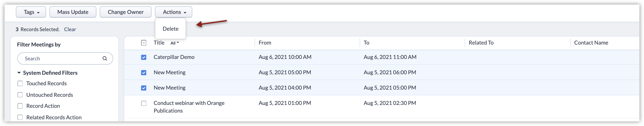The height and width of the screenshot is (126, 644).
Task: Open the Tags dropdown
Action: pos(31,12)
